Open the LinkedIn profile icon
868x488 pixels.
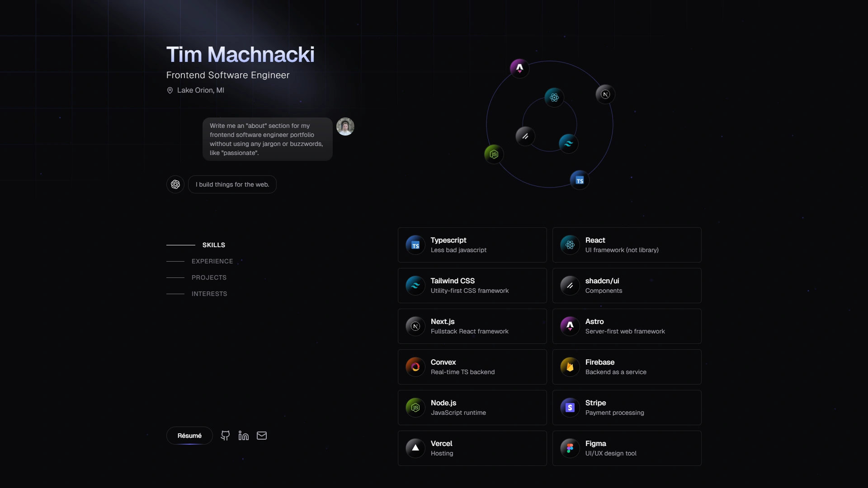244,436
